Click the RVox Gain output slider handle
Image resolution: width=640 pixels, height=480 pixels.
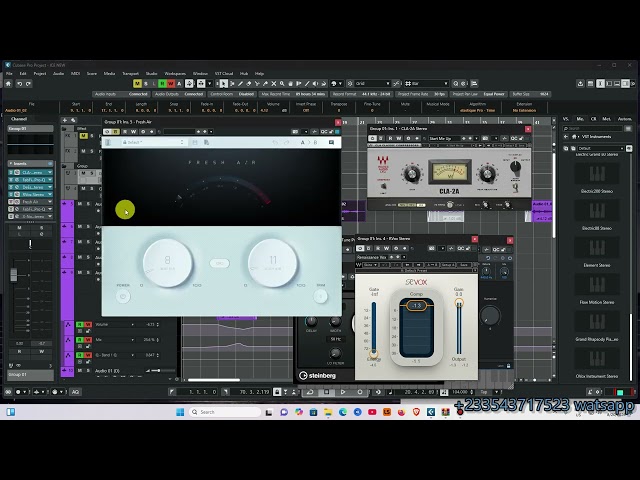(x=459, y=303)
